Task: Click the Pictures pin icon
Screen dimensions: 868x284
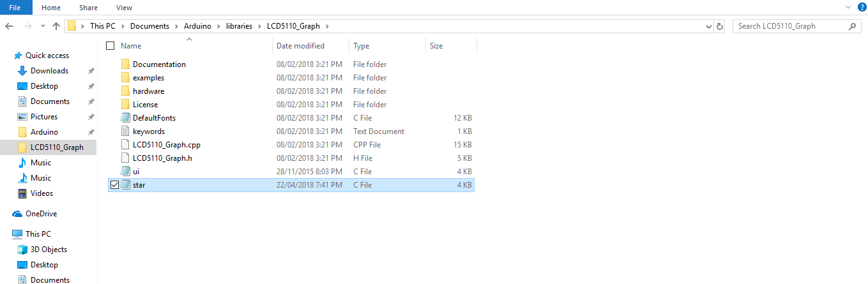Action: tap(91, 117)
